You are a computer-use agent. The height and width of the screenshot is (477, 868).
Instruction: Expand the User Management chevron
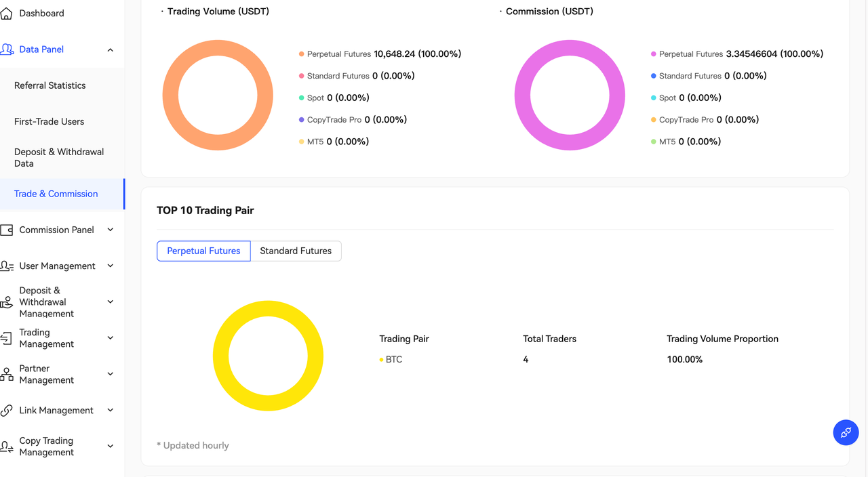(x=110, y=266)
